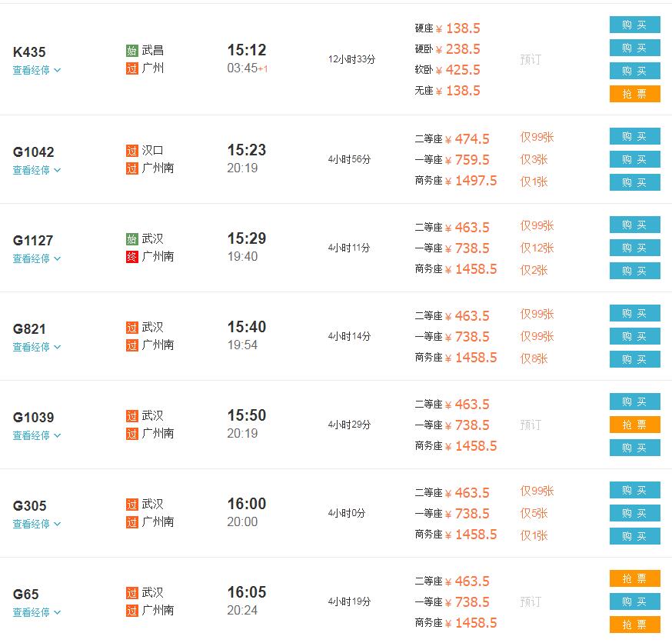Click 仅3张 availability for G1042 一等座
672x643 pixels.
click(x=534, y=159)
